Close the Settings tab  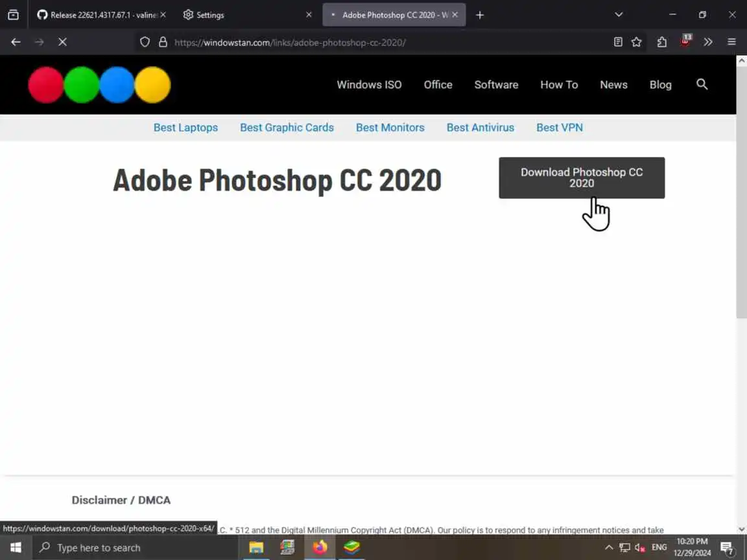click(309, 15)
